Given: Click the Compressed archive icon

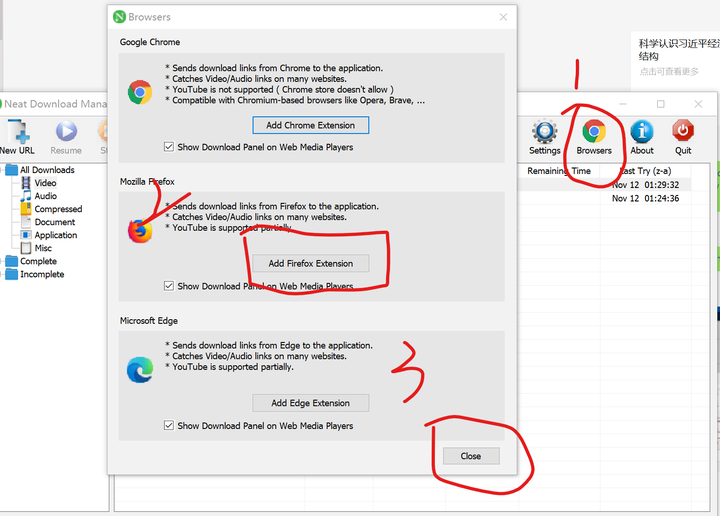Looking at the screenshot, I should [x=26, y=209].
